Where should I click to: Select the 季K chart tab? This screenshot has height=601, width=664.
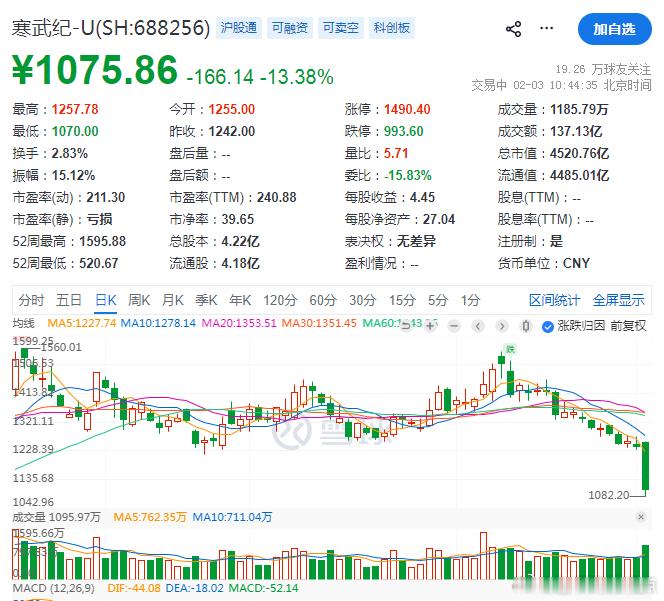pyautogui.click(x=206, y=300)
